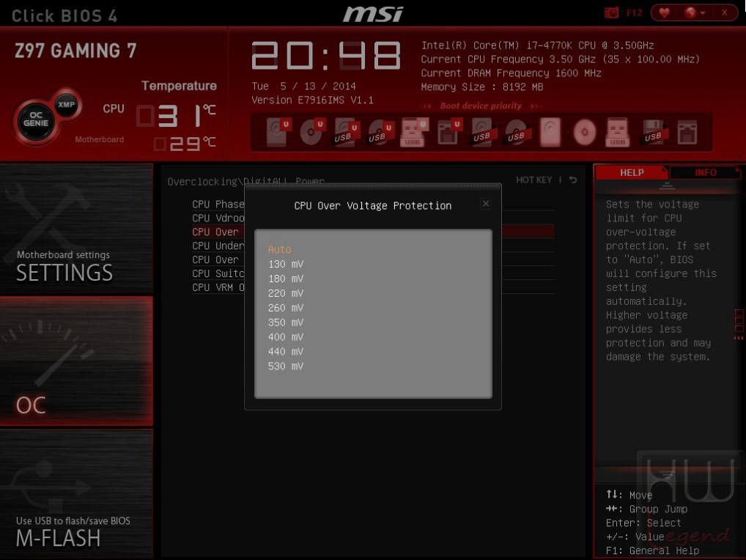The width and height of the screenshot is (746, 560).
Task: Open the SETTINGS motherboard settings section
Action: click(76, 229)
